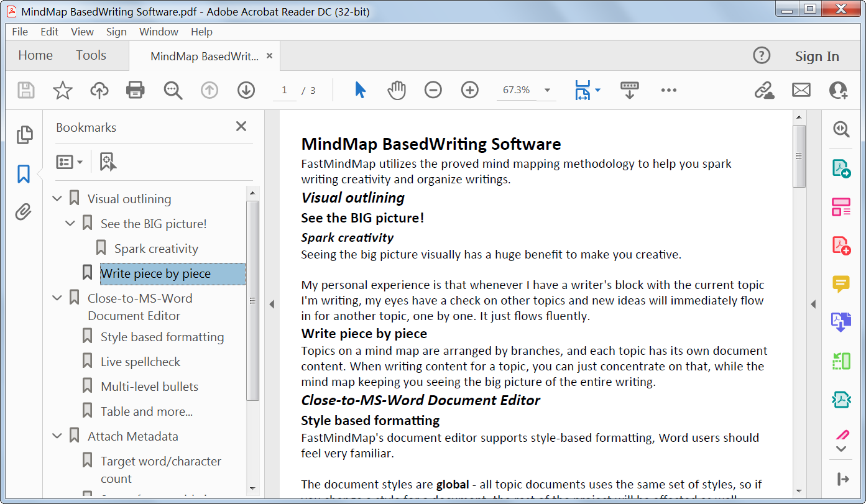
Task: Switch to the Home tab
Action: [x=35, y=55]
